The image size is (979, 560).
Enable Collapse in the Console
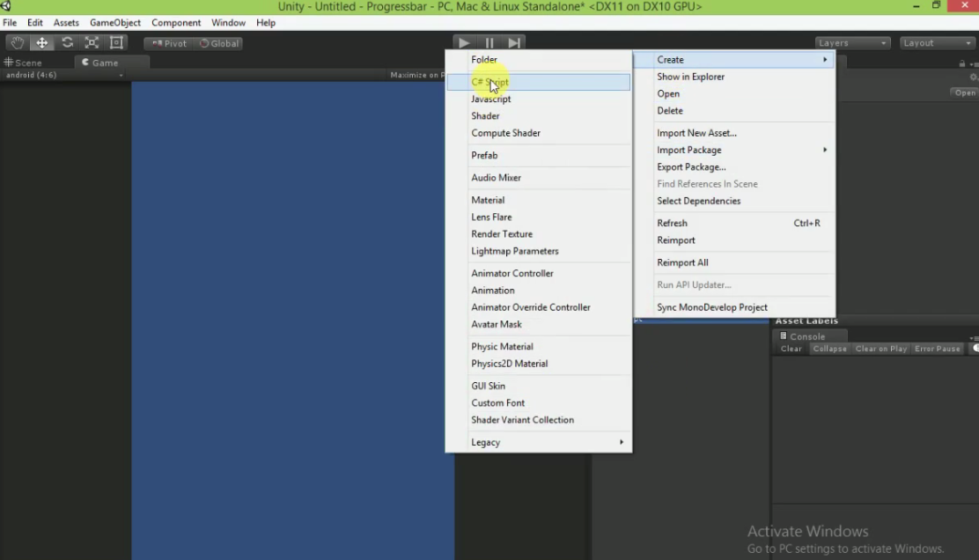pyautogui.click(x=828, y=349)
